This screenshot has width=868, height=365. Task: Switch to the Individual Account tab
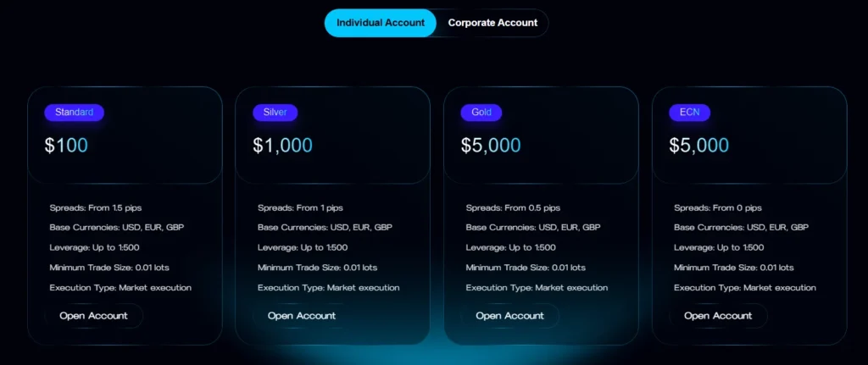tap(381, 23)
